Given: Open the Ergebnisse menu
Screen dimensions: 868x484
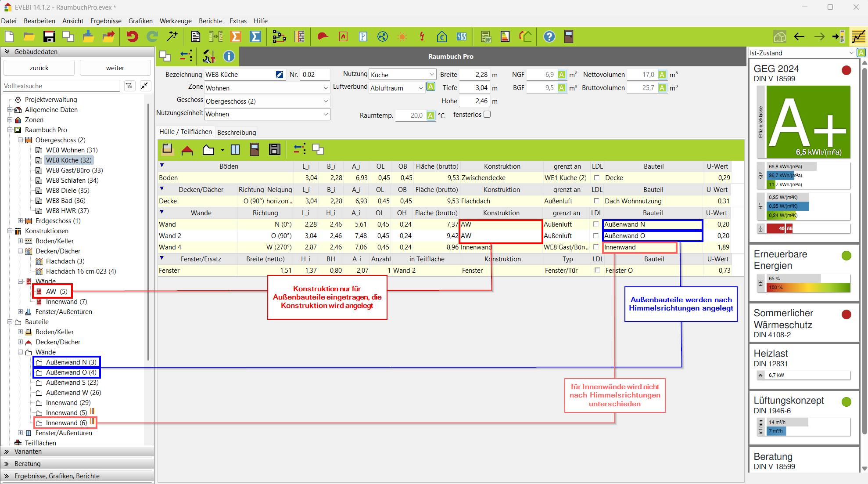Looking at the screenshot, I should point(106,21).
